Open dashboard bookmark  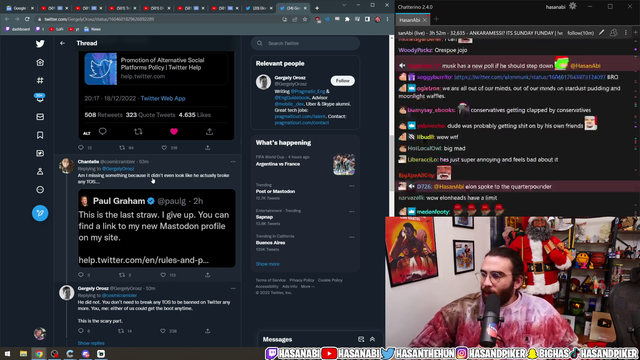[18, 29]
